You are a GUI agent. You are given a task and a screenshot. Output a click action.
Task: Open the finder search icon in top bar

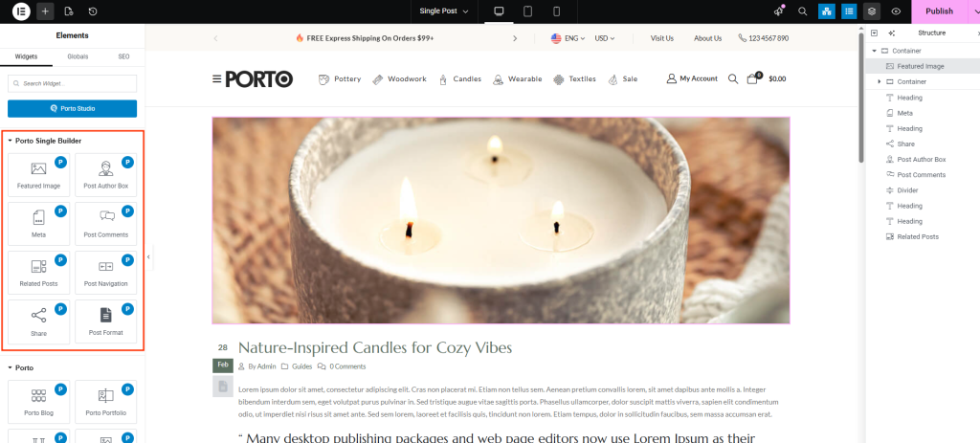[x=803, y=11]
